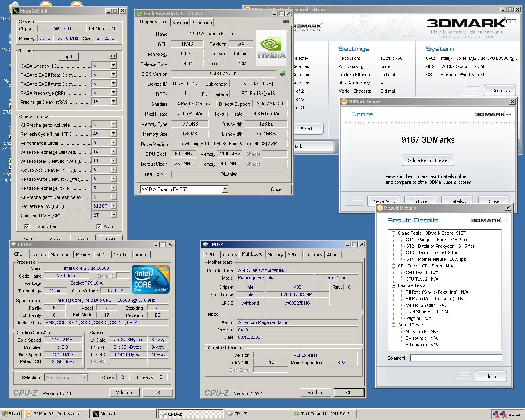Open the About tab in left CPU-Z
This screenshot has width=525, height=420.
coord(142,255)
